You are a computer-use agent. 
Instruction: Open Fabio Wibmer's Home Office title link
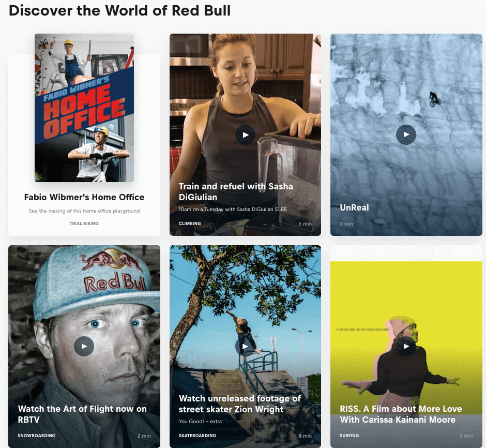coord(84,197)
